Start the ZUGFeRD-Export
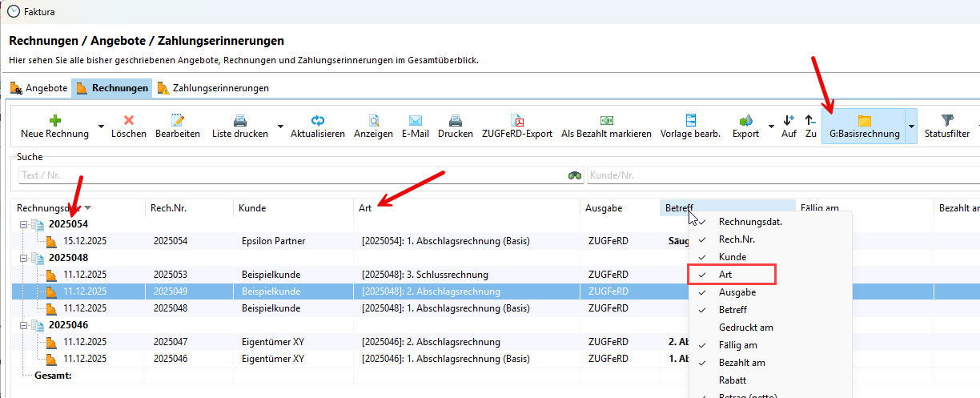 [517, 121]
